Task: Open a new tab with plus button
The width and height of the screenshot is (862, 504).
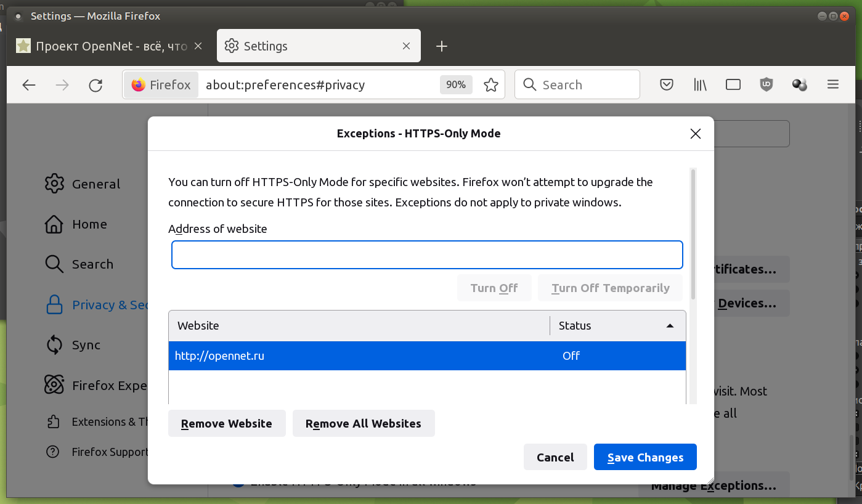Action: point(442,46)
